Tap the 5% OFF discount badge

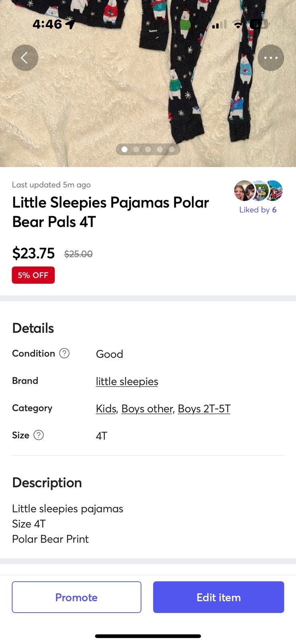pyautogui.click(x=33, y=275)
